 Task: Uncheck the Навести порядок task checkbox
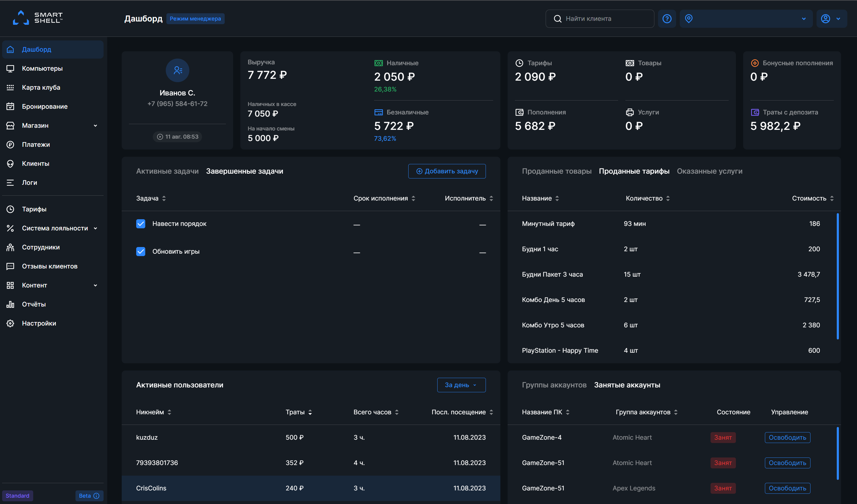click(140, 224)
